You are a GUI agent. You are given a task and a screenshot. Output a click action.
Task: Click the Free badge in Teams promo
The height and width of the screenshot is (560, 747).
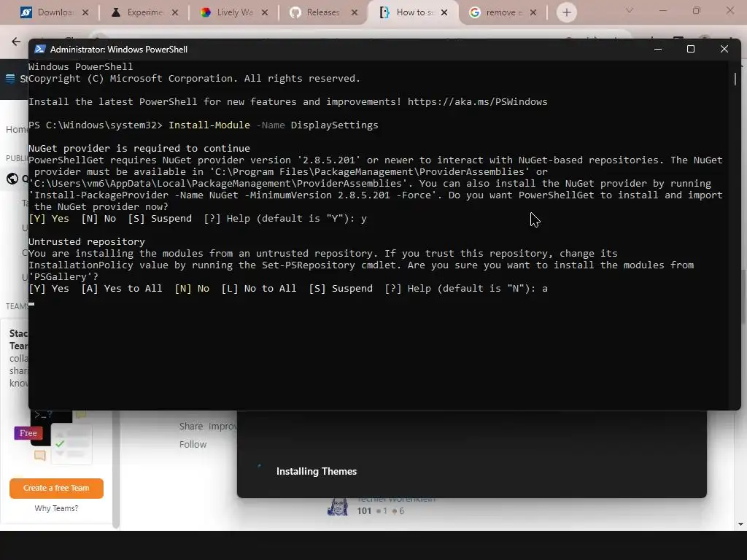pyautogui.click(x=28, y=433)
